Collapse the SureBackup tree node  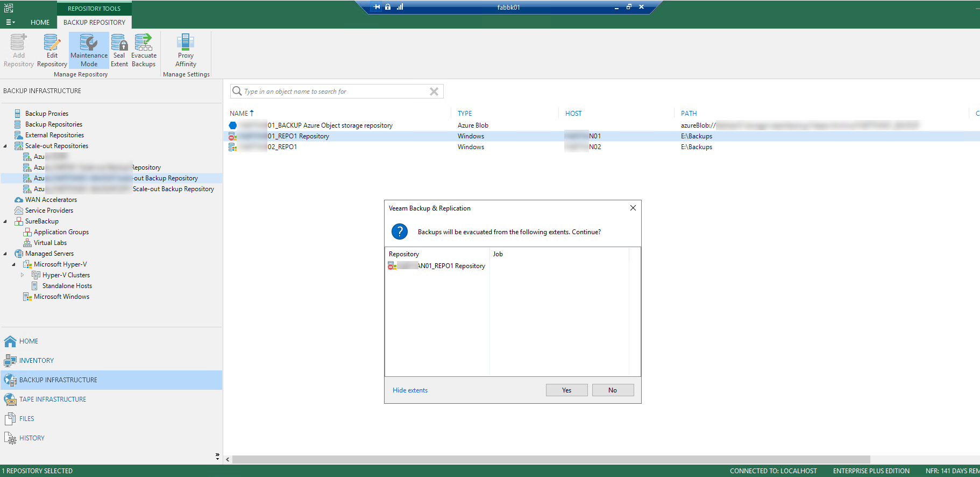[x=5, y=221]
